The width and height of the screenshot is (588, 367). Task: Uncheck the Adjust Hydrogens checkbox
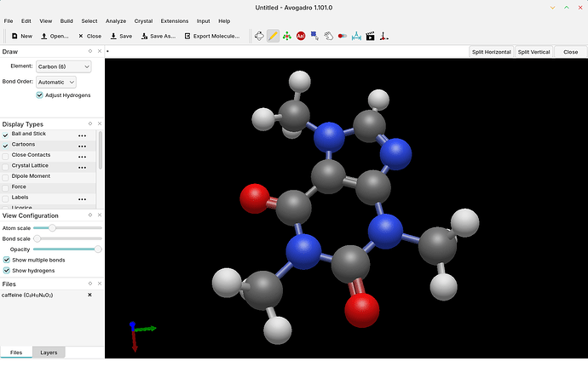click(40, 95)
